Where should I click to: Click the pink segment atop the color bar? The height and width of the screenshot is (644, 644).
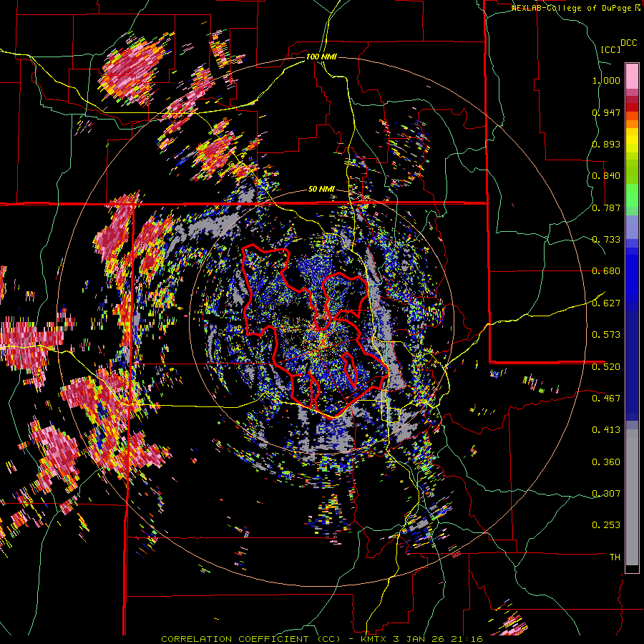click(632, 76)
